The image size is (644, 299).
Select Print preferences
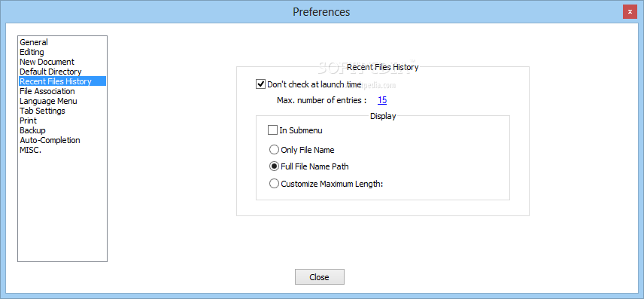point(62,121)
